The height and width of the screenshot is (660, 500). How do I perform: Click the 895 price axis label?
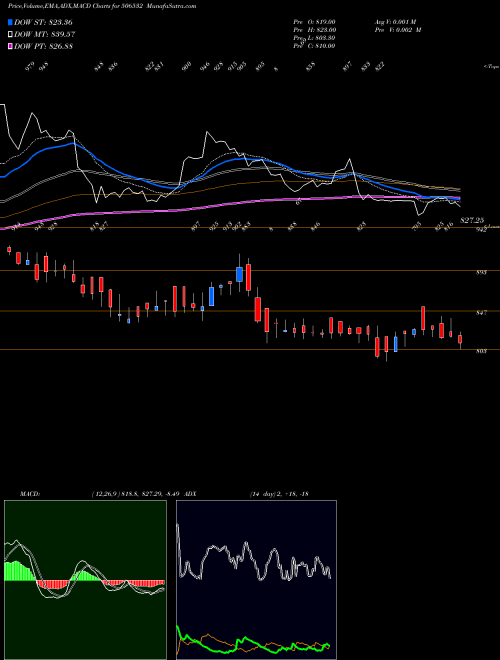[481, 273]
